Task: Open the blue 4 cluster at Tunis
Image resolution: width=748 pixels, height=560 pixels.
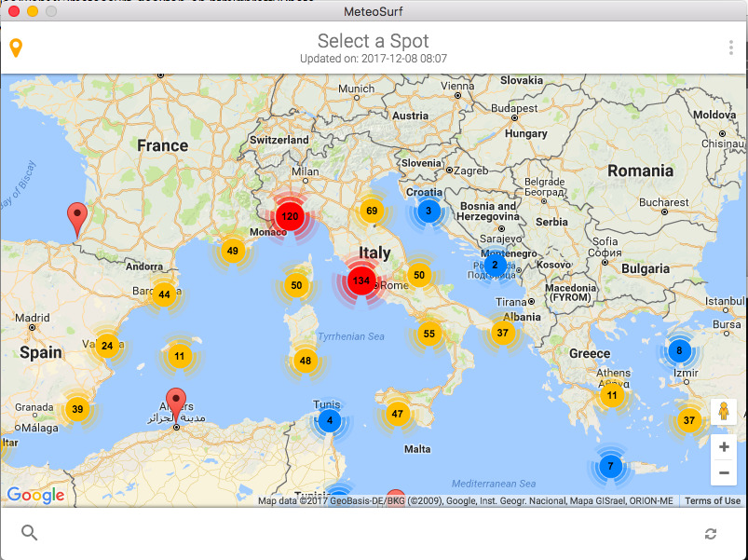Action: coord(329,421)
